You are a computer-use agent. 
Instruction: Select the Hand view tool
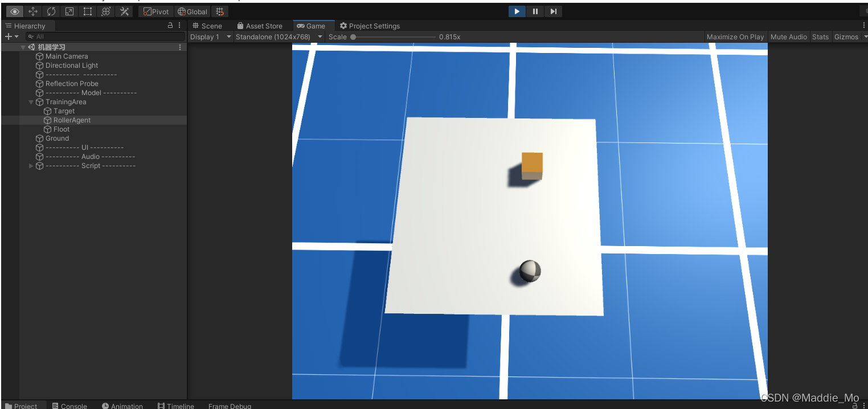click(x=15, y=11)
